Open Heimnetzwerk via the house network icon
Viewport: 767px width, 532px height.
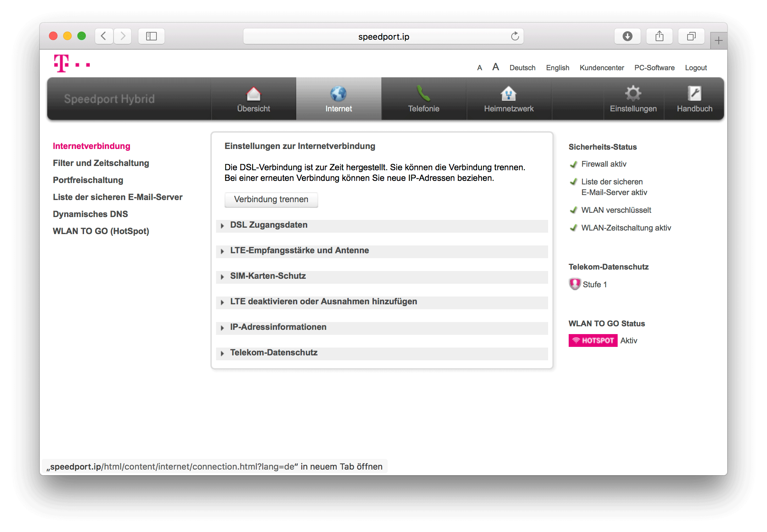(508, 94)
